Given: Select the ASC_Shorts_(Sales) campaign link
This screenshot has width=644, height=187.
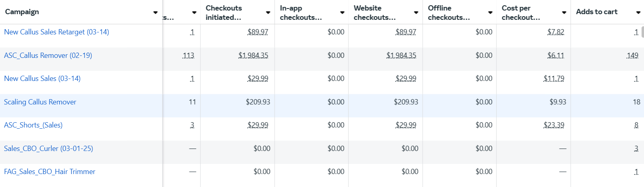Looking at the screenshot, I should point(33,125).
